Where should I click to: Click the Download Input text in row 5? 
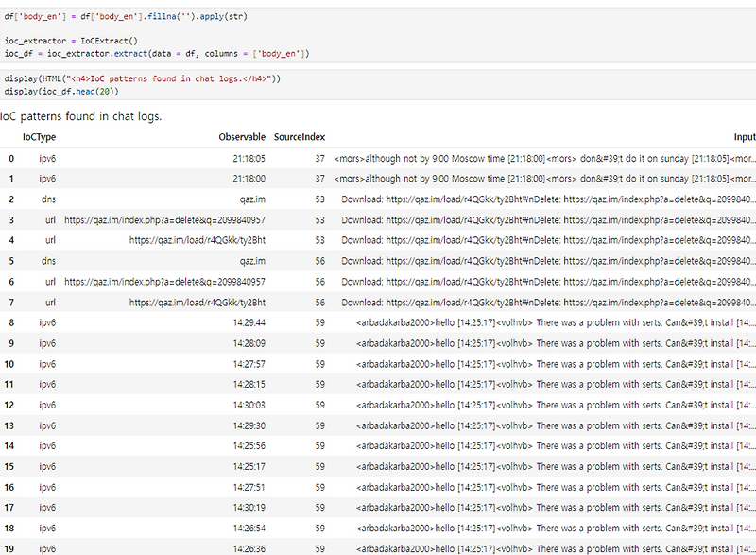(549, 261)
